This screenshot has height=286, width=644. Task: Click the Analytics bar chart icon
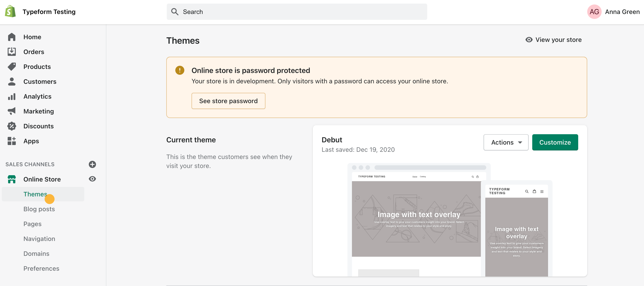pos(11,96)
